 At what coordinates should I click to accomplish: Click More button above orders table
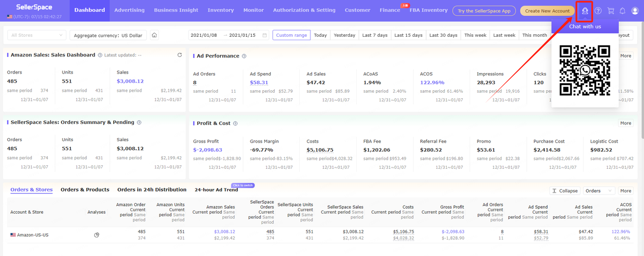tap(625, 191)
